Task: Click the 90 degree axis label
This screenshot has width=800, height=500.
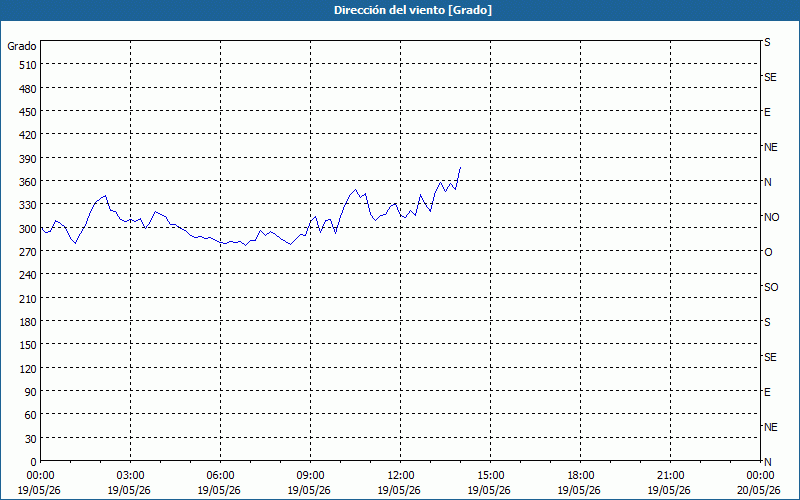Action: (x=31, y=392)
